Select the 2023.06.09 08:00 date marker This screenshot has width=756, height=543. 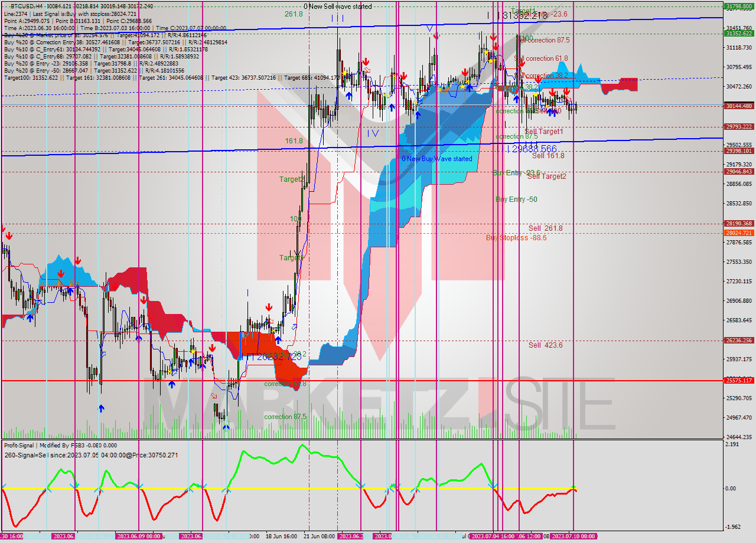click(x=138, y=536)
